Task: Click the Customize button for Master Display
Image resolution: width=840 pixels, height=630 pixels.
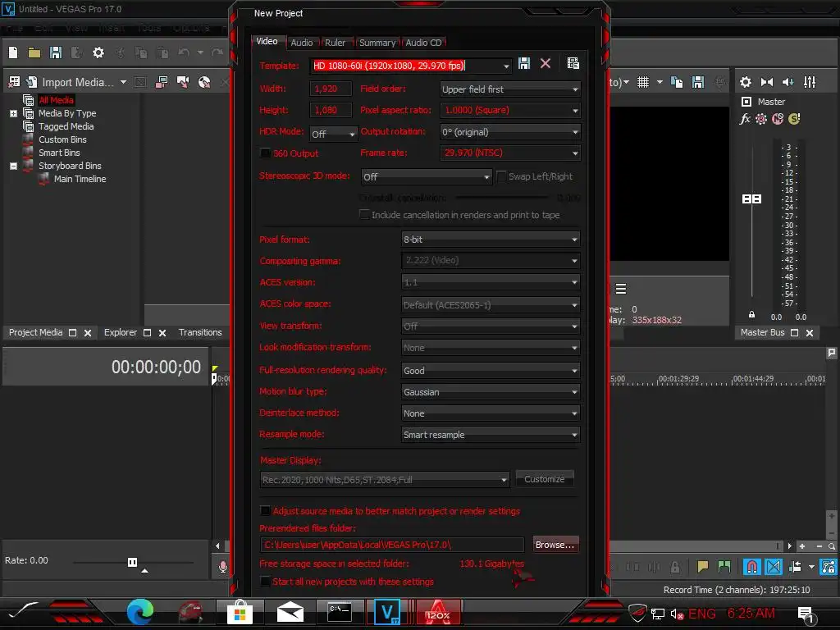Action: 545,479
